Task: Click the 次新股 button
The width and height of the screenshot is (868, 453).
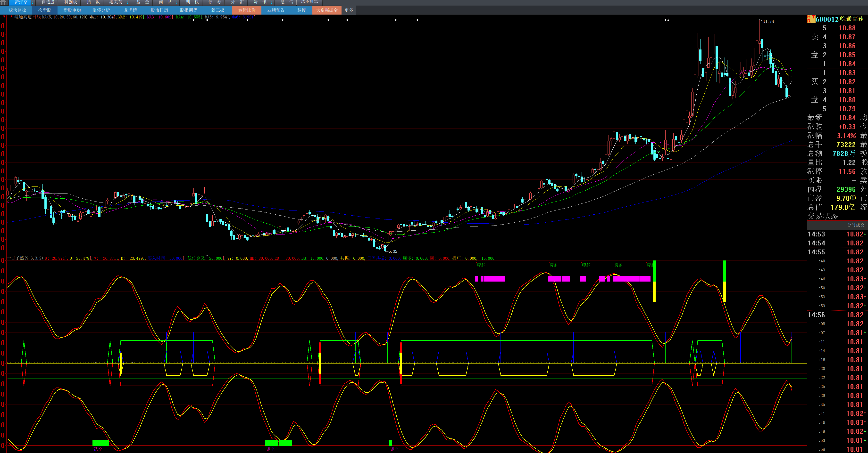Action: pos(45,10)
